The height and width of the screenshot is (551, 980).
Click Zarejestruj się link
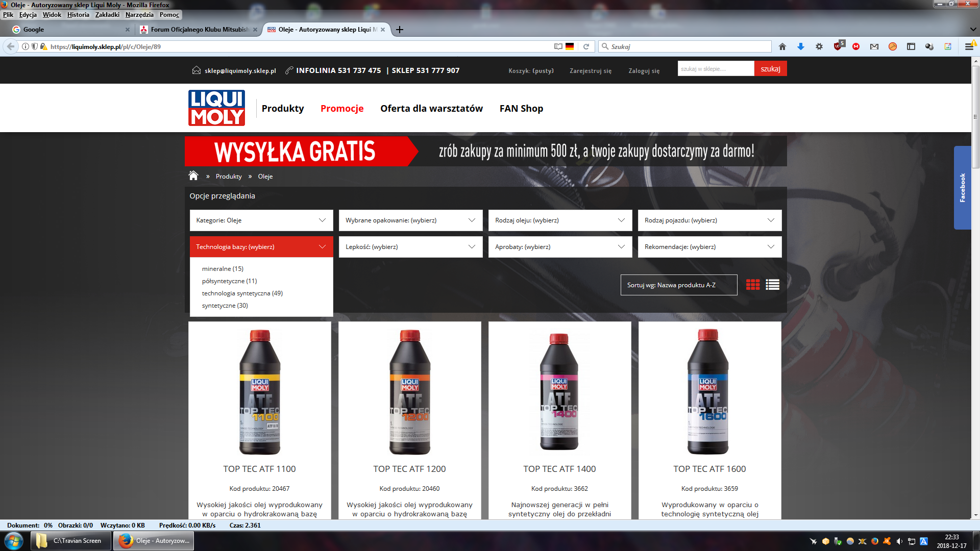click(x=591, y=71)
